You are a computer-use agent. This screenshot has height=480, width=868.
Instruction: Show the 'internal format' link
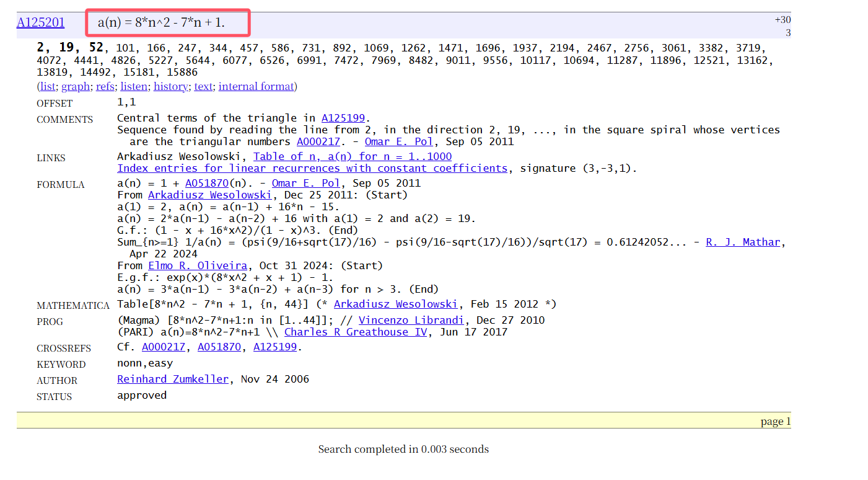click(x=256, y=87)
